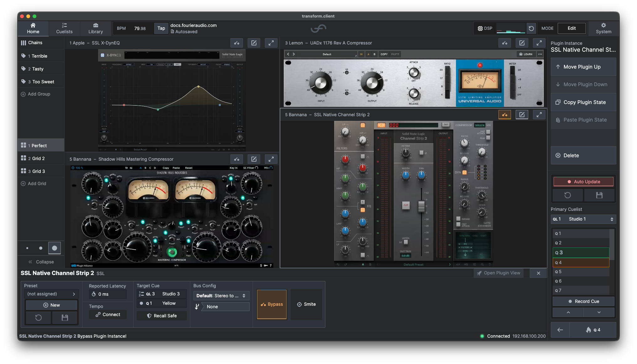Toggle the orange bypass on 5 Bannana Channel Strip
The width and height of the screenshot is (637, 364).
coord(505,115)
